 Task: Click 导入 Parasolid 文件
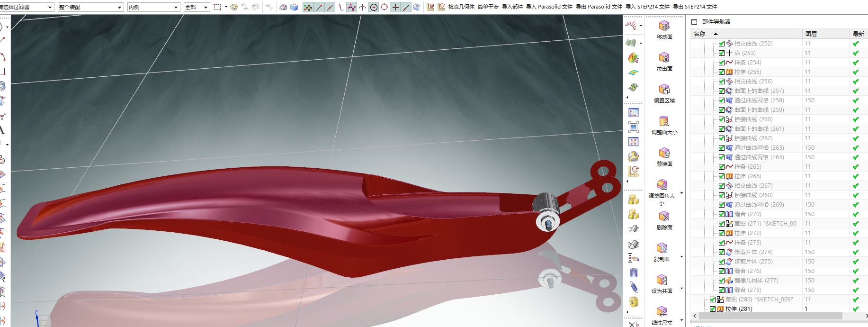coord(549,7)
